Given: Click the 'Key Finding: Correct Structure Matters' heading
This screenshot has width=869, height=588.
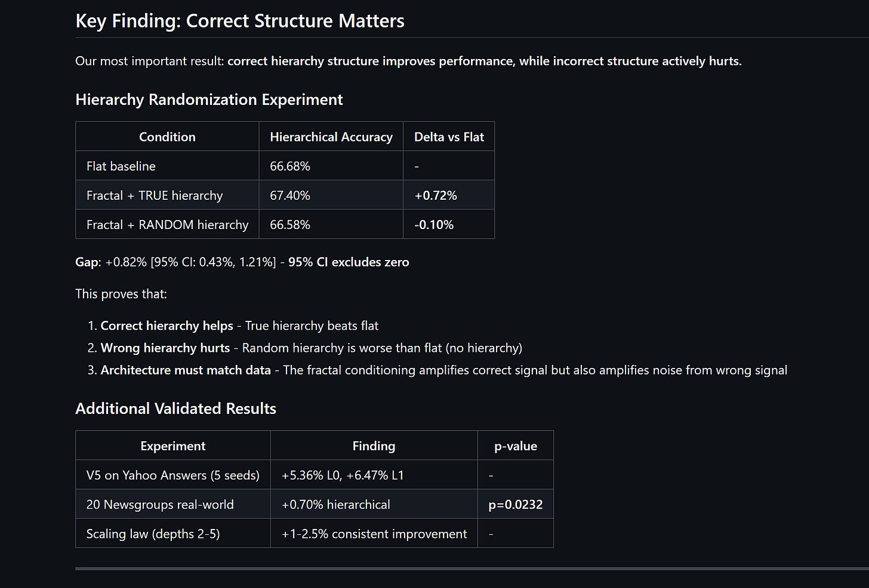Looking at the screenshot, I should pyautogui.click(x=239, y=21).
